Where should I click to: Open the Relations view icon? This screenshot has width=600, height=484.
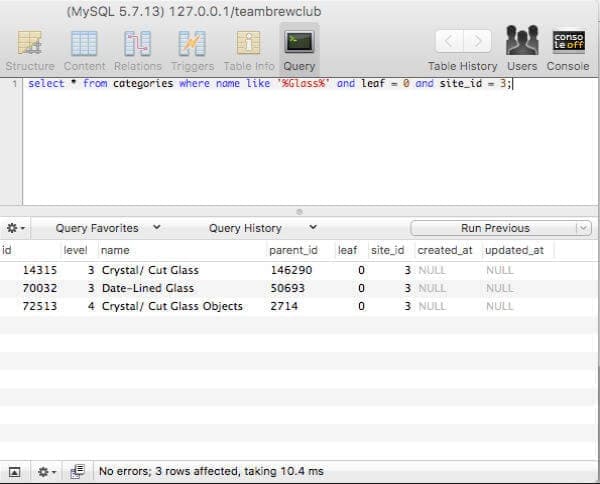(138, 43)
